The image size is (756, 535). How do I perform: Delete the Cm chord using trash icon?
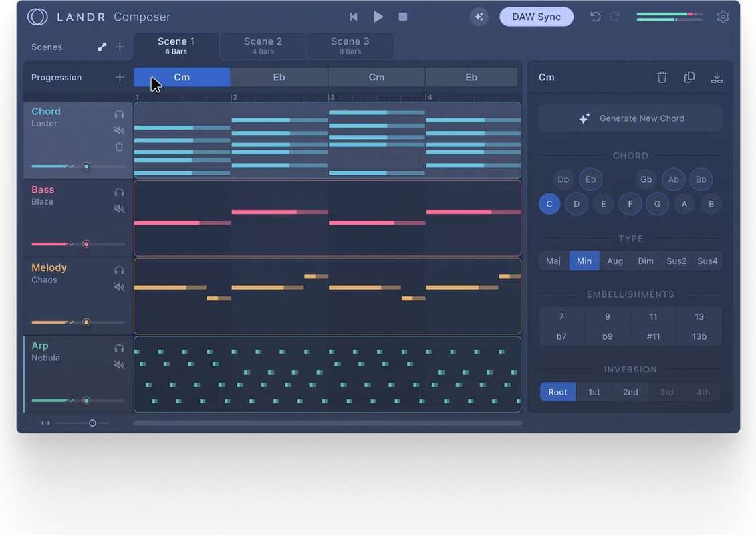(x=662, y=78)
